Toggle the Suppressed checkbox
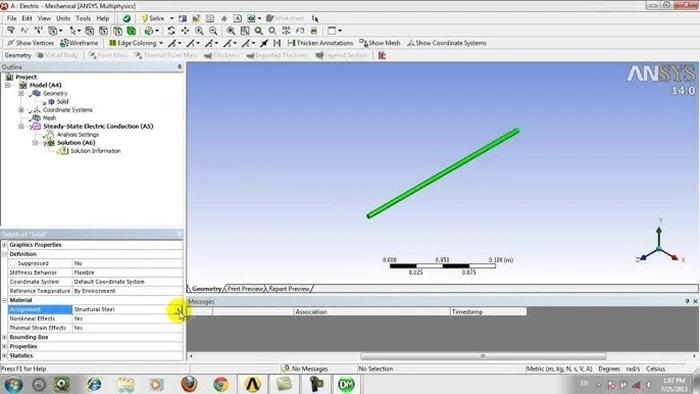 click(x=12, y=263)
